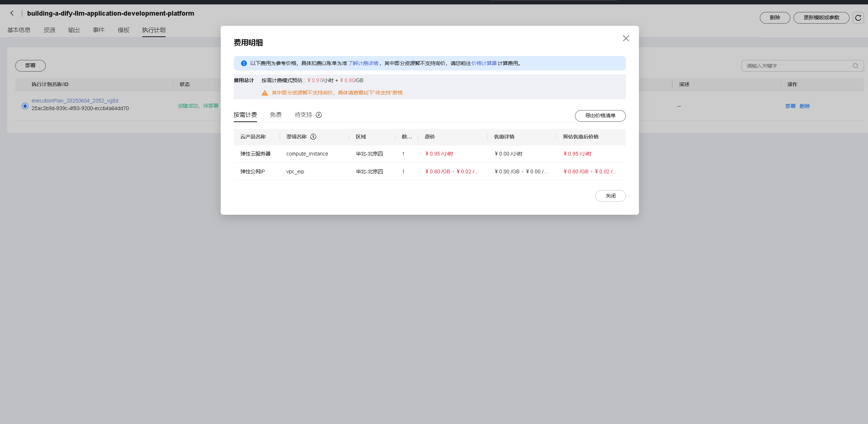Click help icon beside 待支持 tab

tap(319, 115)
